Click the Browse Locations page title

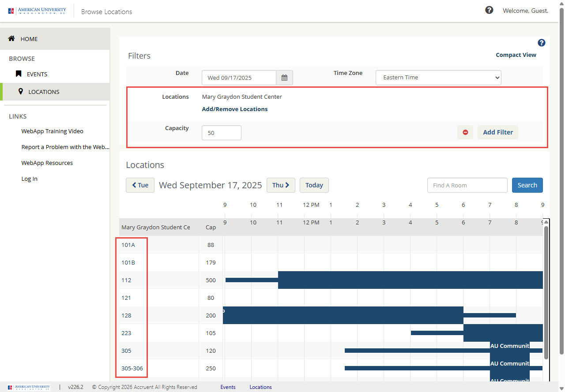[x=106, y=12]
